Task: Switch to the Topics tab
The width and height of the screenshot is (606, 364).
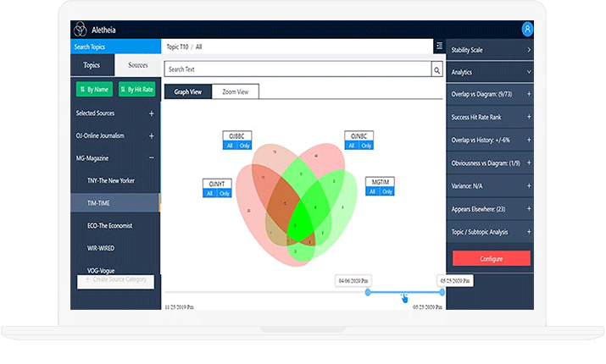Action: click(x=91, y=65)
